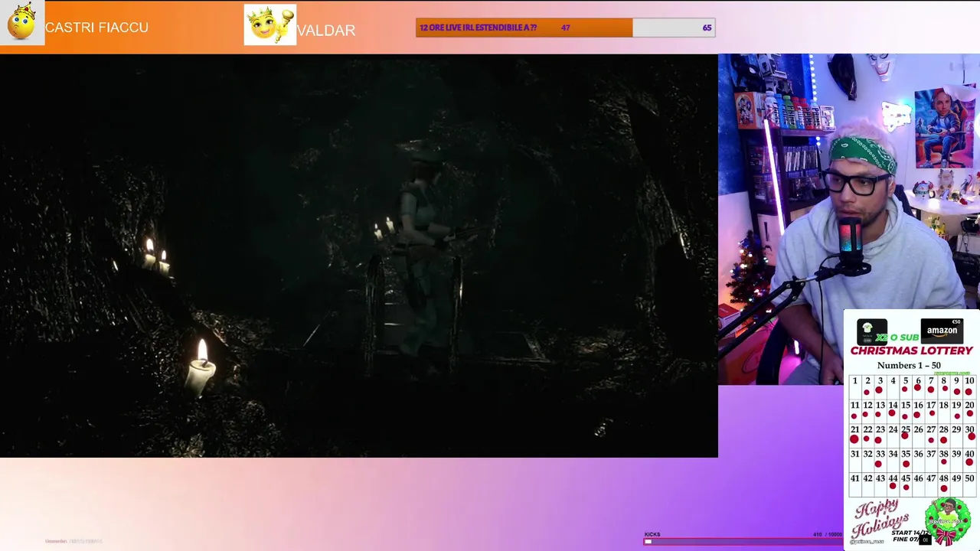
Task: Click lottery number 30 cell
Action: click(969, 435)
